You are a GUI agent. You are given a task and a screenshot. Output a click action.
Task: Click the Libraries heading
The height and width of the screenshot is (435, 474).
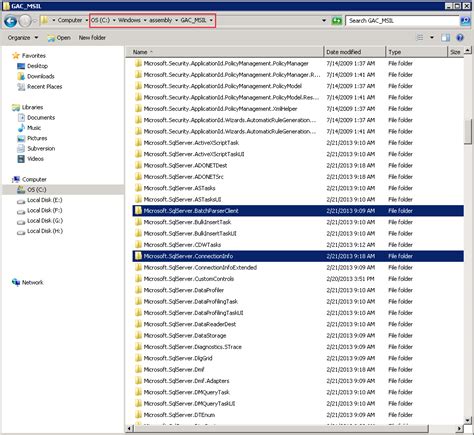[27, 107]
